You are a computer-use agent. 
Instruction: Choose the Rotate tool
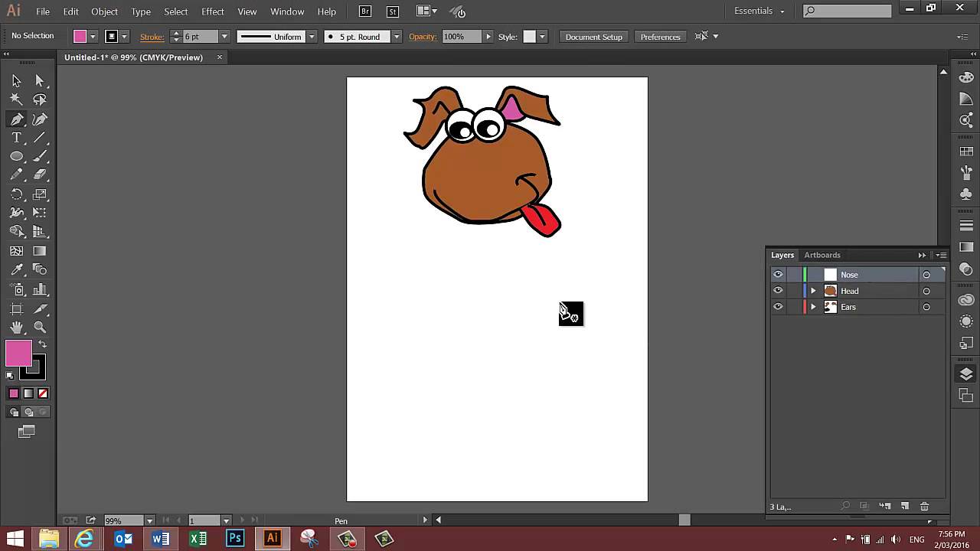16,194
